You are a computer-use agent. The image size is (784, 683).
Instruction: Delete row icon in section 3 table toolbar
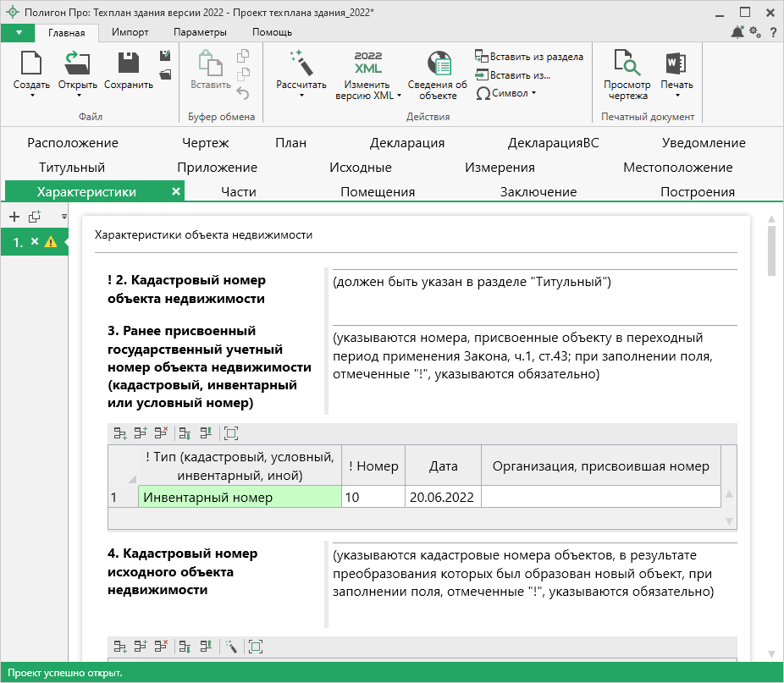pos(160,433)
